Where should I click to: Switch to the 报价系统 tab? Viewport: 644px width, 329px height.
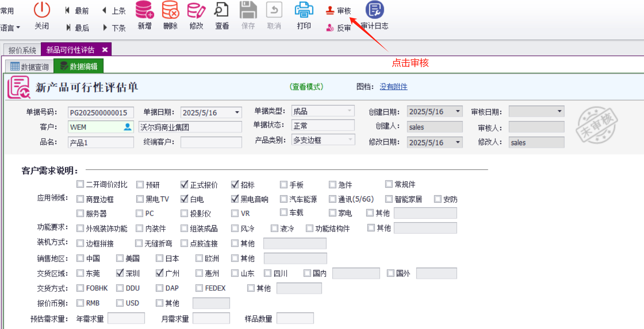point(22,50)
